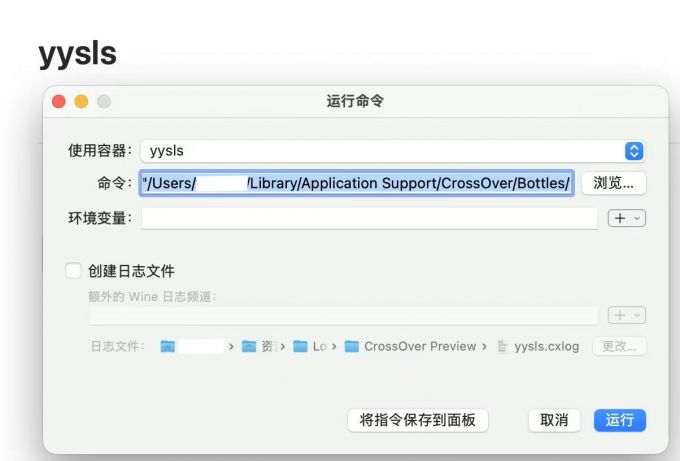
Task: Click in the 命令 command text field
Action: (x=357, y=183)
